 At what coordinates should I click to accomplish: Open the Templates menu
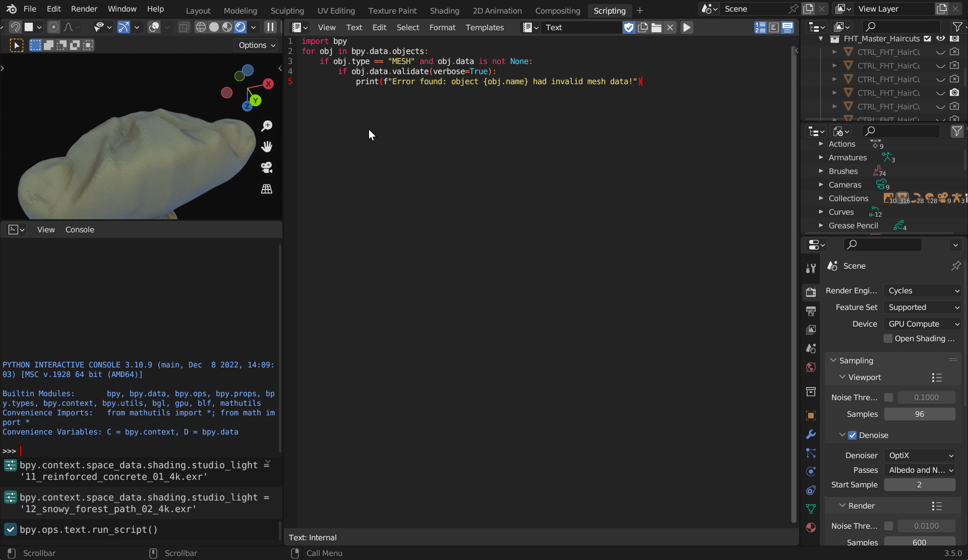click(485, 28)
